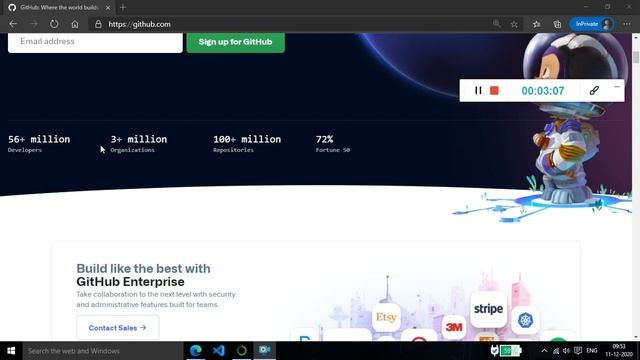Open the screen recorder taskbar app
Viewport: 640px width, 360px height.
[x=264, y=351]
